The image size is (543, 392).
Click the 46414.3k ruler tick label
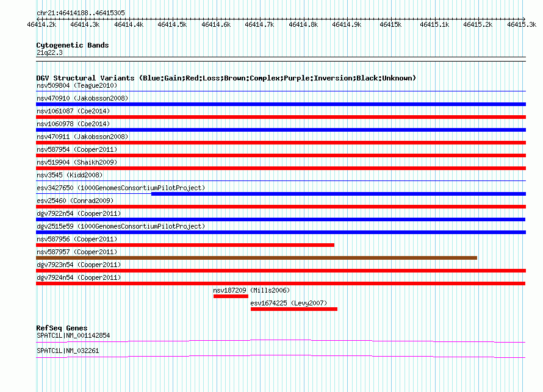pyautogui.click(x=85, y=24)
